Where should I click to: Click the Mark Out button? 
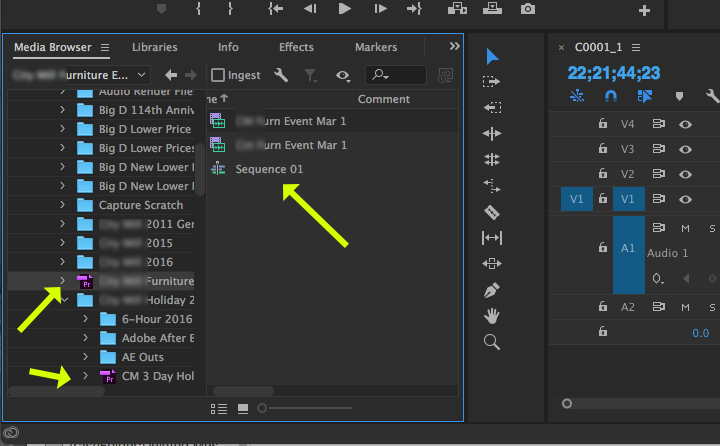tap(230, 9)
